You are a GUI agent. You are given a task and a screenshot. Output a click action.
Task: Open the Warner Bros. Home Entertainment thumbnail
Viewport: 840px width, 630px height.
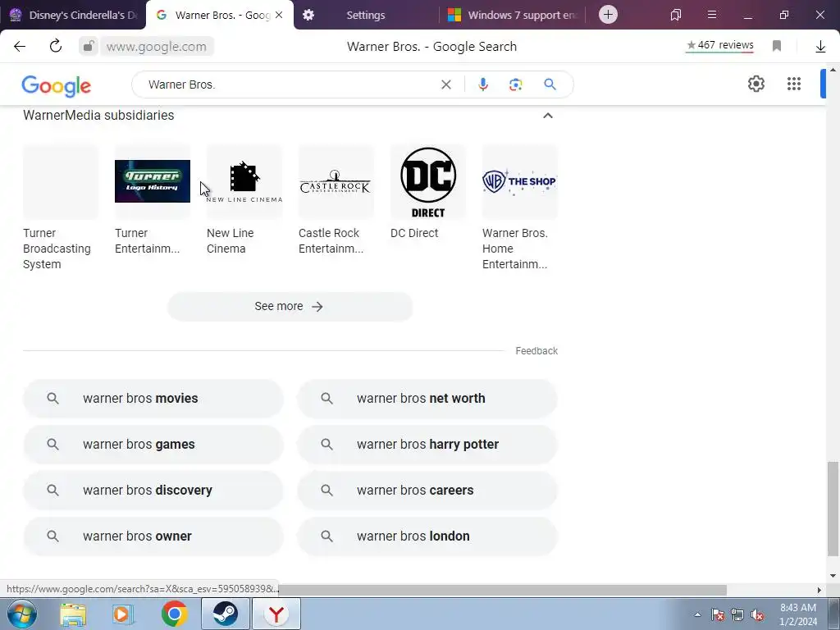click(519, 181)
